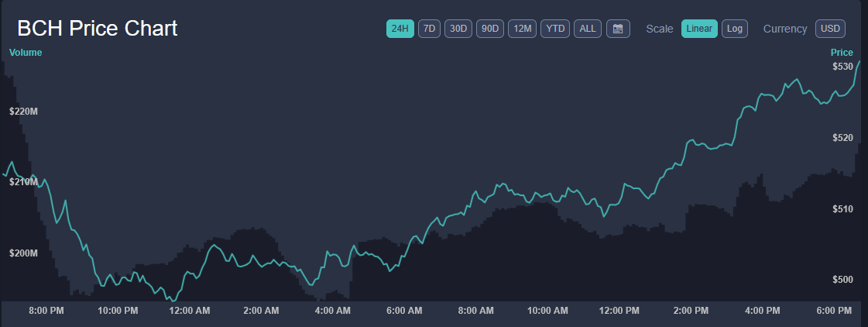868x327 pixels.
Task: Display ALL time price history
Action: [588, 29]
